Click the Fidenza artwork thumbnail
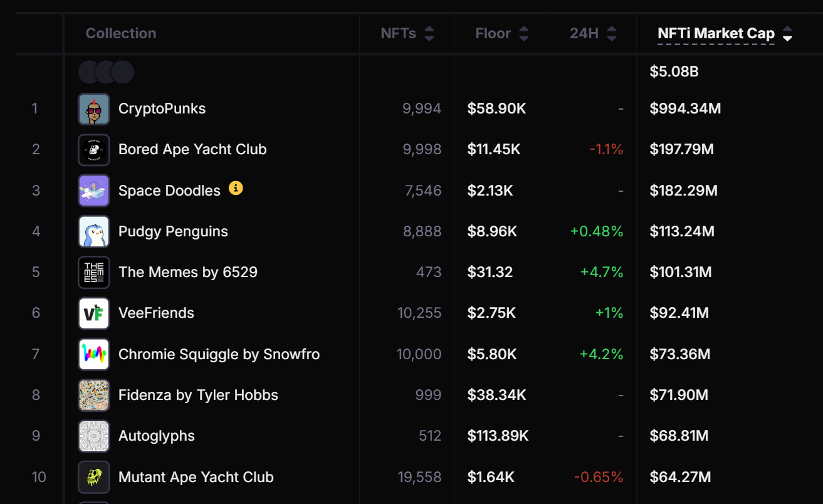This screenshot has height=504, width=823. coord(94,395)
